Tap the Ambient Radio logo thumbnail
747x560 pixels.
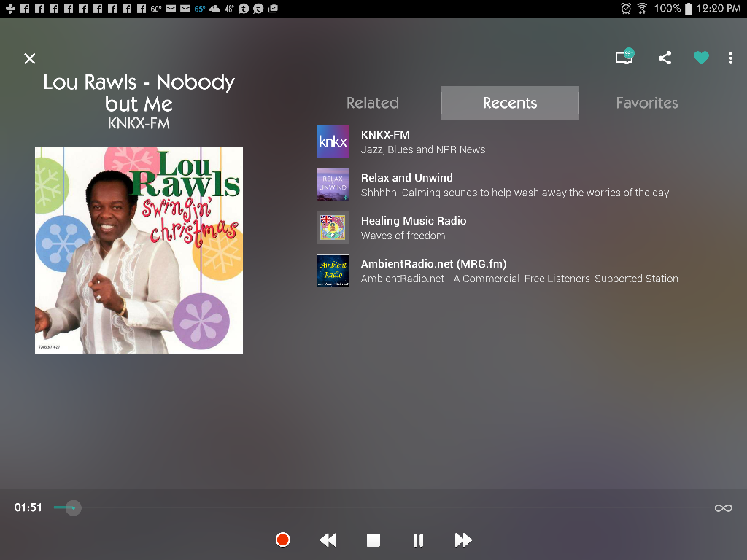pyautogui.click(x=333, y=271)
